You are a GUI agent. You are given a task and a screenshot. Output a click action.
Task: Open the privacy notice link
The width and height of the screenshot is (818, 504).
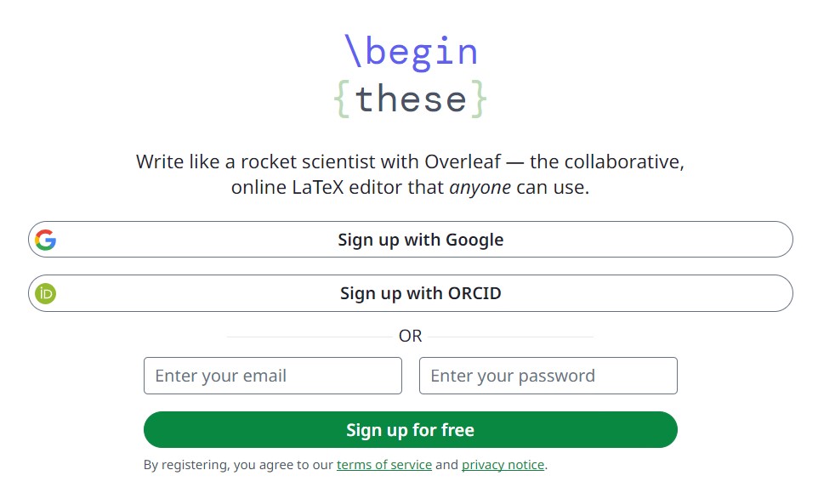[503, 464]
